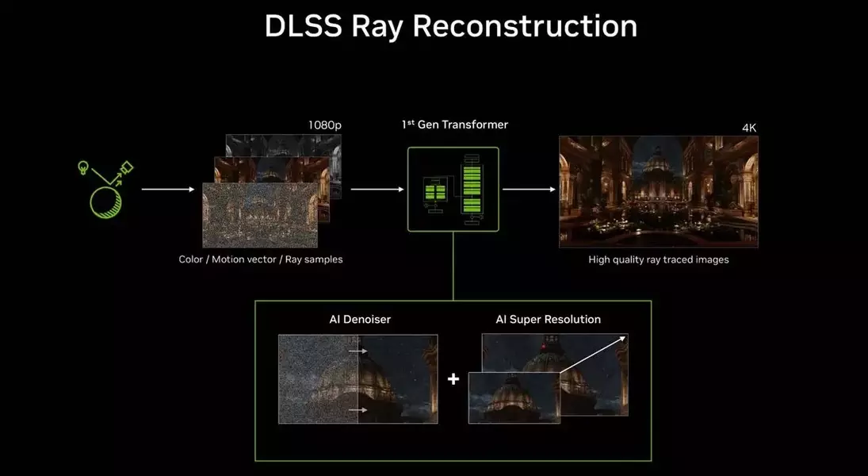The height and width of the screenshot is (476, 868).
Task: Open the AI Denoiser comparison image
Action: click(x=358, y=379)
